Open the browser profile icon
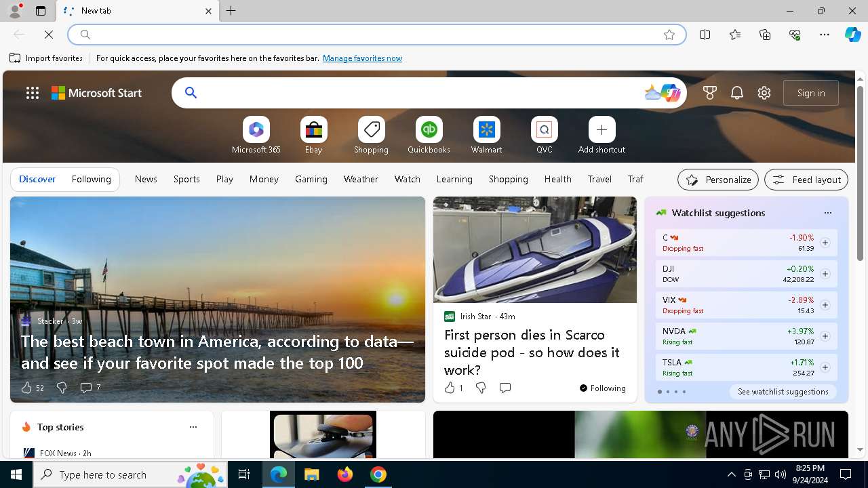Viewport: 868px width, 488px height. tap(14, 11)
